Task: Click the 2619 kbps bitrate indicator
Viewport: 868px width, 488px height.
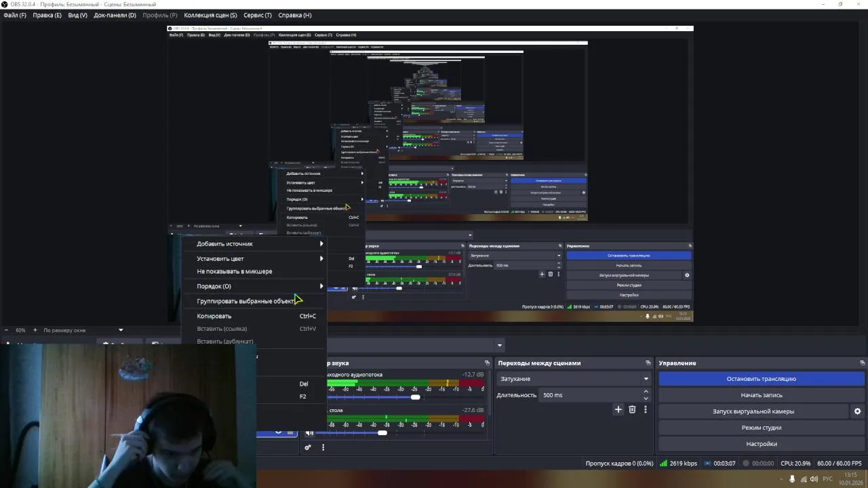Action: pos(678,464)
